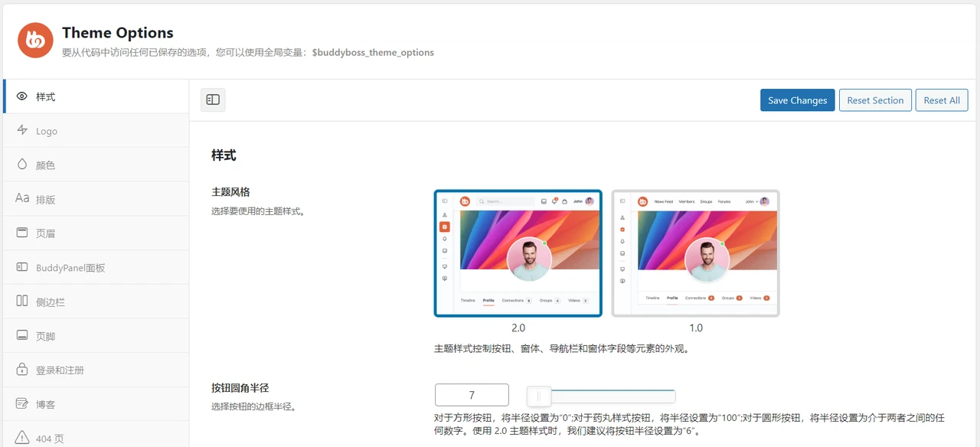Click the $buddyboss_theme_options variable text

[x=373, y=53]
